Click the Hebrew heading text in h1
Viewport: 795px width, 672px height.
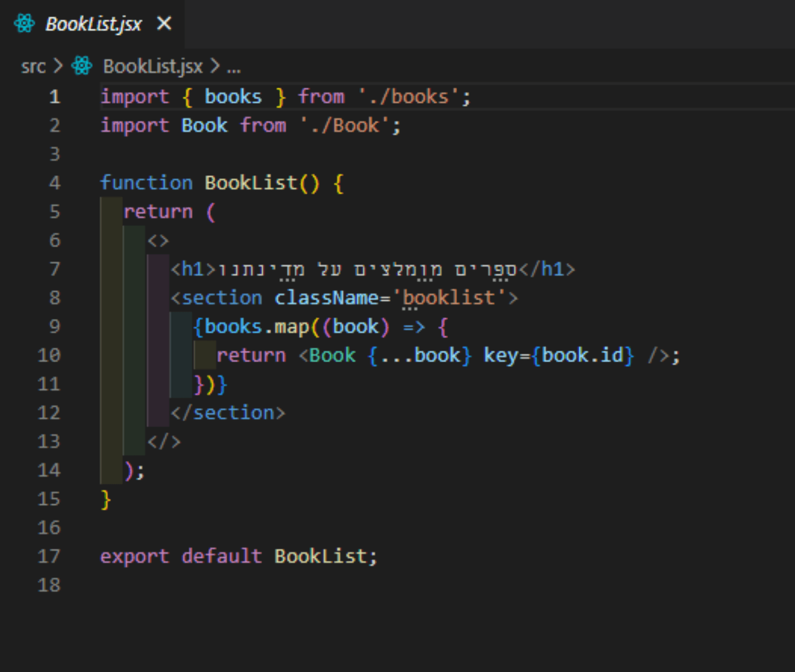(x=367, y=269)
